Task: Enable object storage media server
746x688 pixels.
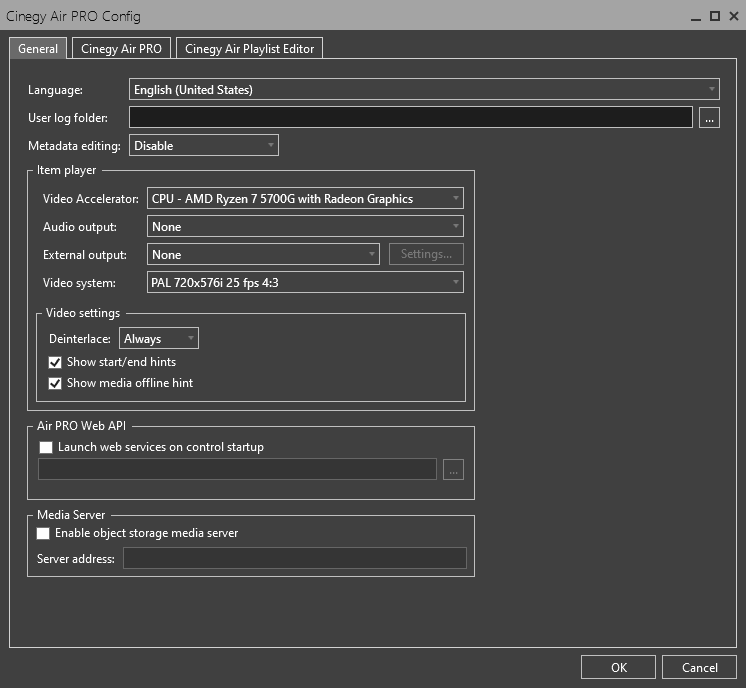Action: click(x=43, y=533)
